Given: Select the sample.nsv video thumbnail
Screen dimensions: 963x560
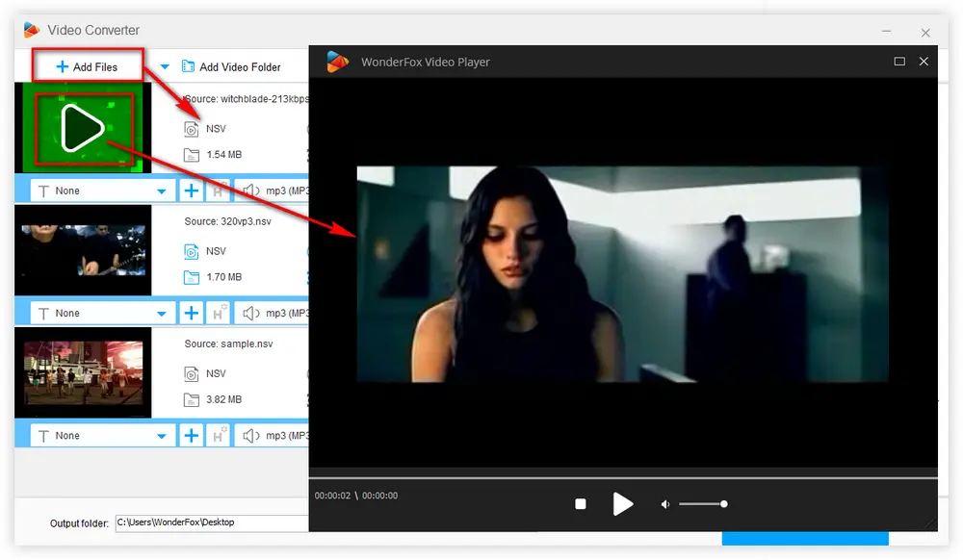Looking at the screenshot, I should coord(83,372).
